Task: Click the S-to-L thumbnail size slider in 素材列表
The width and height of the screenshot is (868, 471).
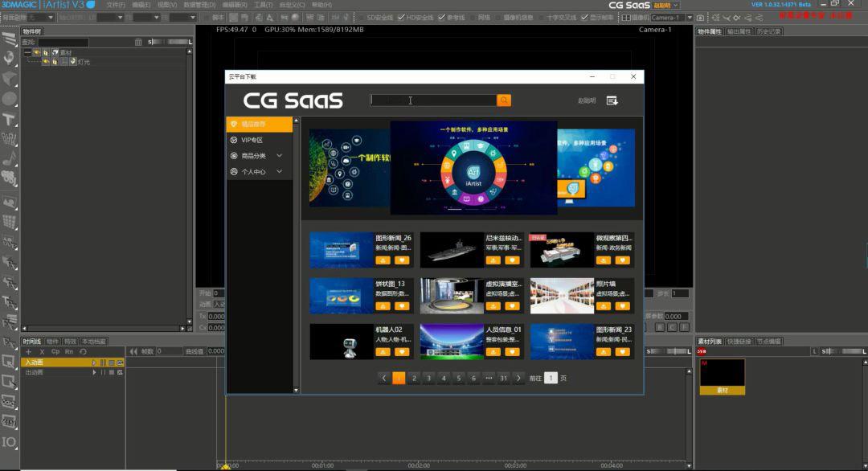Action: coord(842,351)
